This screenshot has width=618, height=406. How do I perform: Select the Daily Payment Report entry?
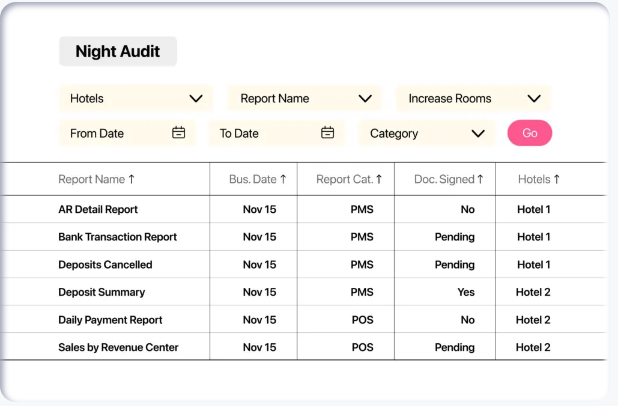point(110,320)
